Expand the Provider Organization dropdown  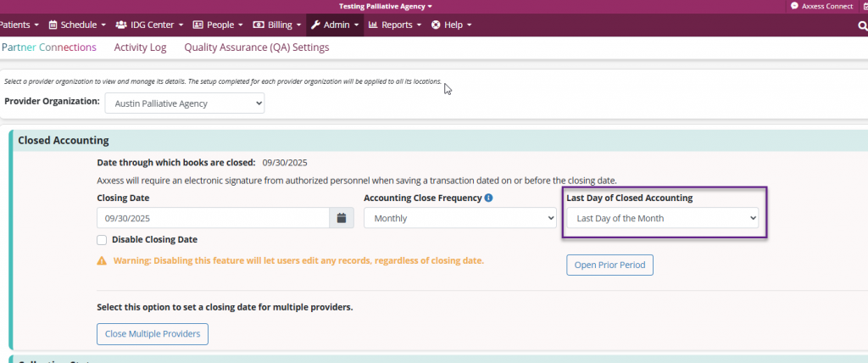click(184, 103)
